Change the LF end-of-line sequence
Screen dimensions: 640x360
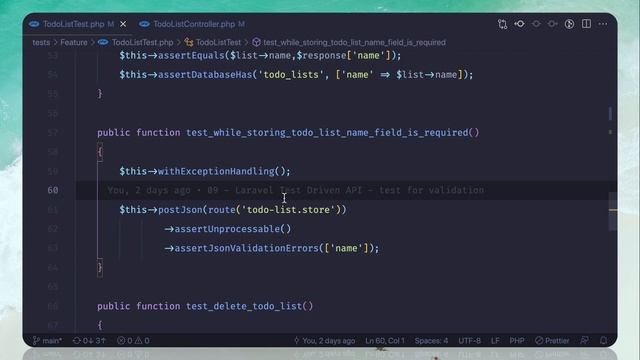495,340
